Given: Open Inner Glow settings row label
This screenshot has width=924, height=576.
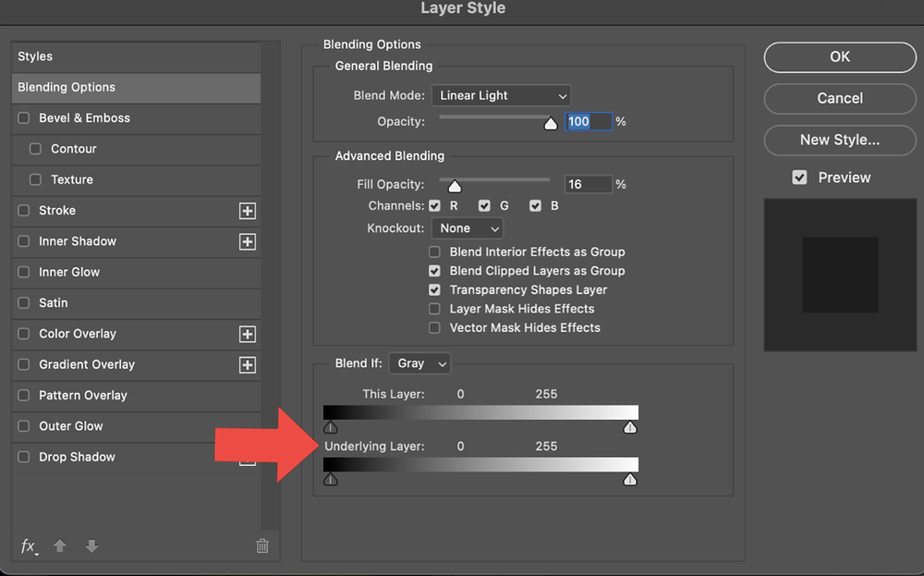Looking at the screenshot, I should click(69, 273).
